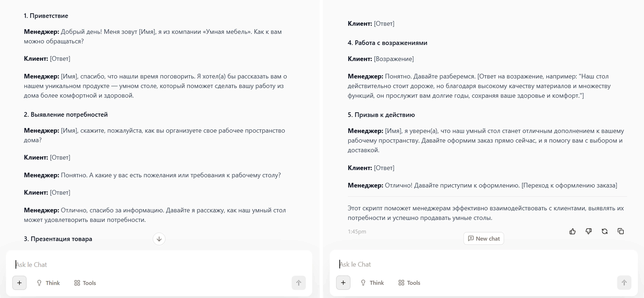Click the grid icon next to Tools
The width and height of the screenshot is (644, 298).
[x=78, y=283]
